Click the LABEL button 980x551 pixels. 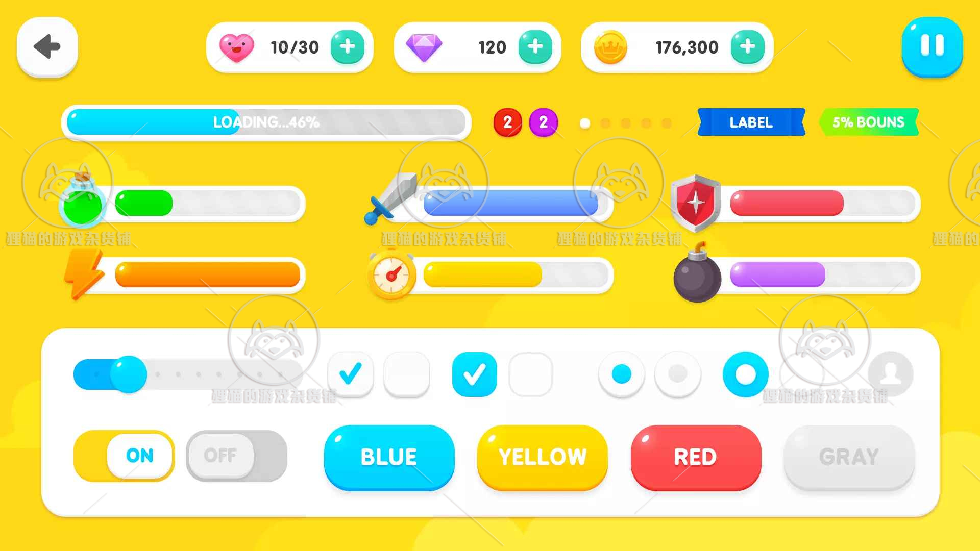point(750,122)
